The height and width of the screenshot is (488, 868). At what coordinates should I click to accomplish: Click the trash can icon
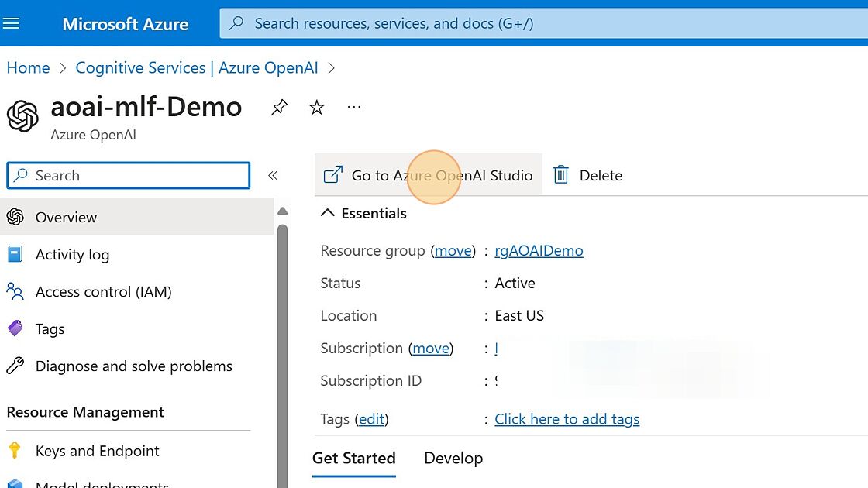(x=561, y=175)
